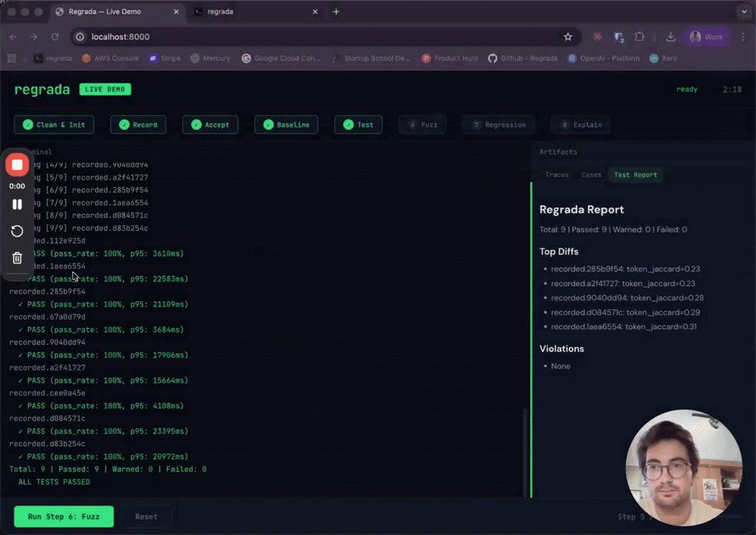Select the Baseline step
756x535 pixels.
(286, 124)
